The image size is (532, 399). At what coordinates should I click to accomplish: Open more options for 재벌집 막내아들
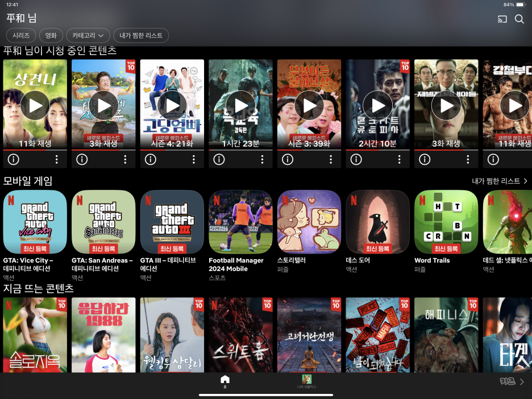(468, 160)
